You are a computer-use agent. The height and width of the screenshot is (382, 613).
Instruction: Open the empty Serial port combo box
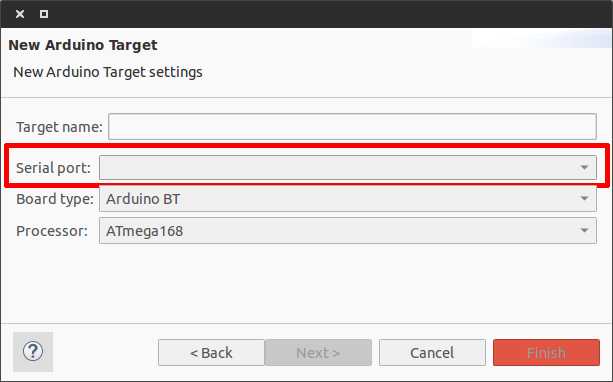coord(348,168)
